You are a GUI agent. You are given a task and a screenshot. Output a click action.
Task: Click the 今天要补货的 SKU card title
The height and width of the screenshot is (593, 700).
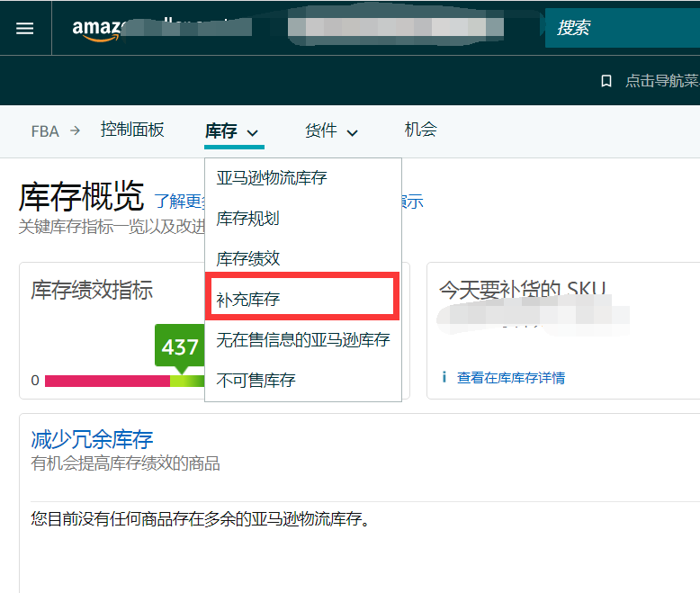coord(523,290)
